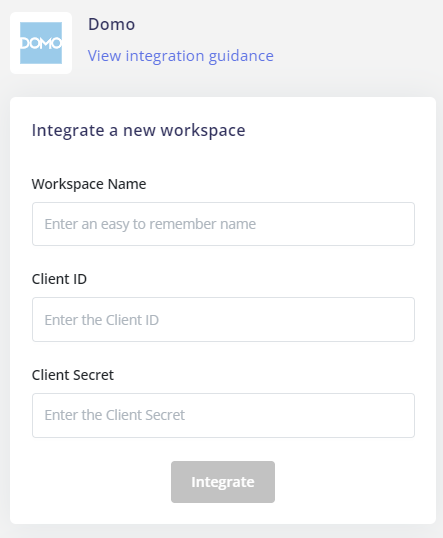Open the View integration guidance link

click(x=180, y=56)
